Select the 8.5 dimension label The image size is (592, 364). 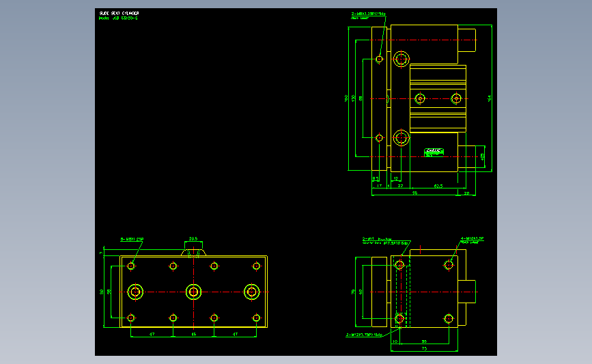coord(376,179)
